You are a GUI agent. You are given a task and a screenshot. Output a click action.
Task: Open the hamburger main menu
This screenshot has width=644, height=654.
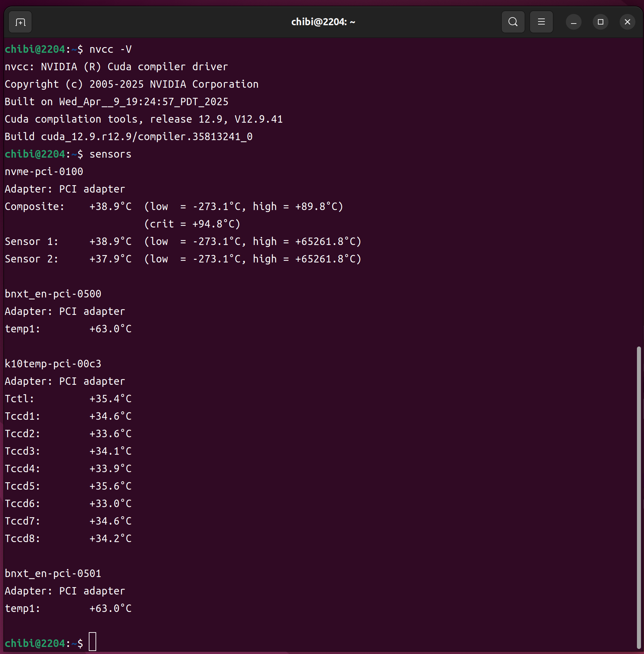[x=541, y=22]
